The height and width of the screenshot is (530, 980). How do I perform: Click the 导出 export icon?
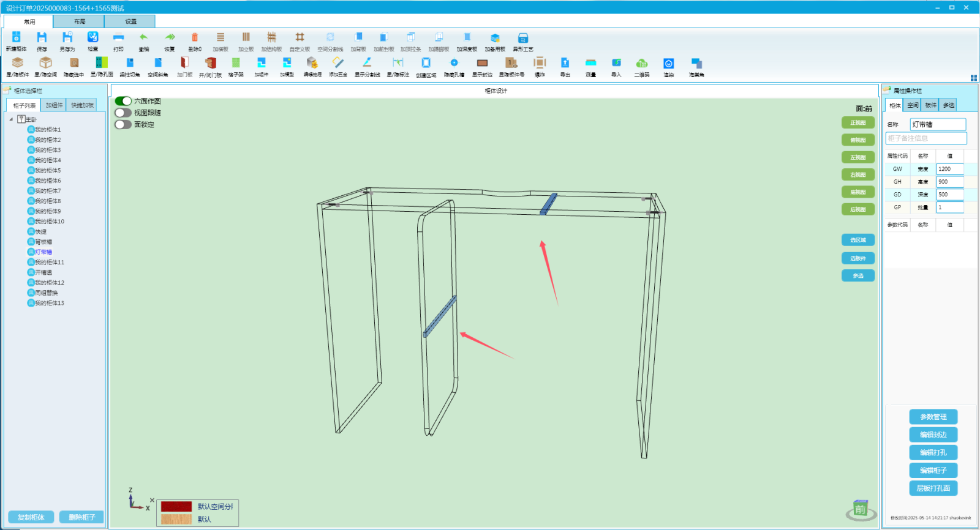pyautogui.click(x=565, y=63)
